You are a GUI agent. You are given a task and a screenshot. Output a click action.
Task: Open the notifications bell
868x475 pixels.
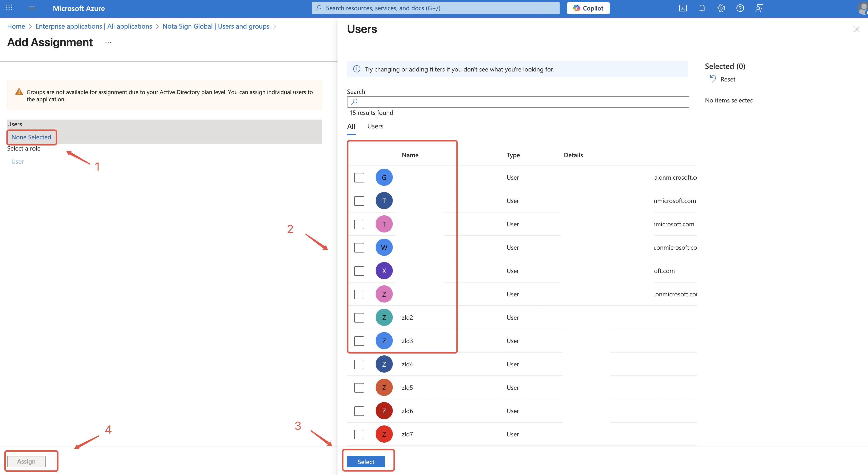click(702, 8)
